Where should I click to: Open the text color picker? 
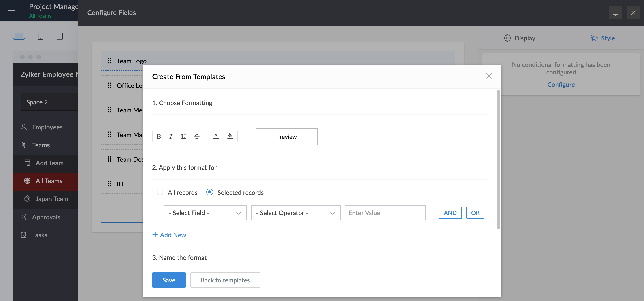point(216,136)
